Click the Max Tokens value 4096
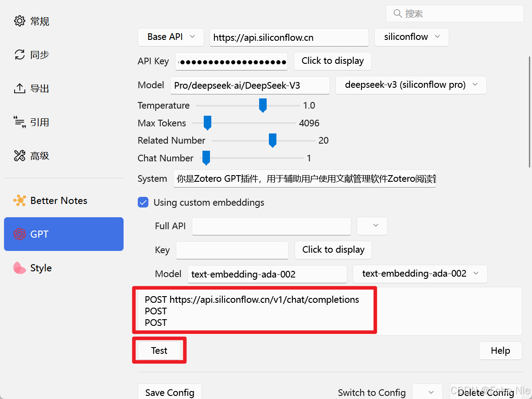 coord(309,123)
